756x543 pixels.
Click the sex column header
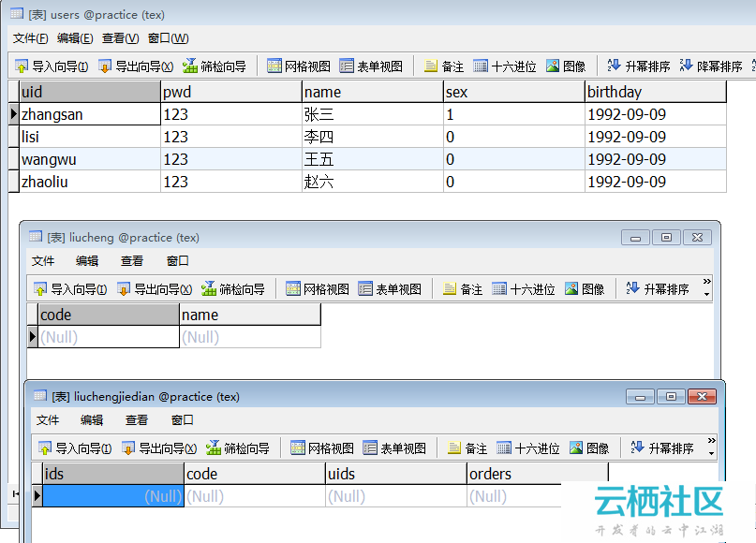point(514,92)
